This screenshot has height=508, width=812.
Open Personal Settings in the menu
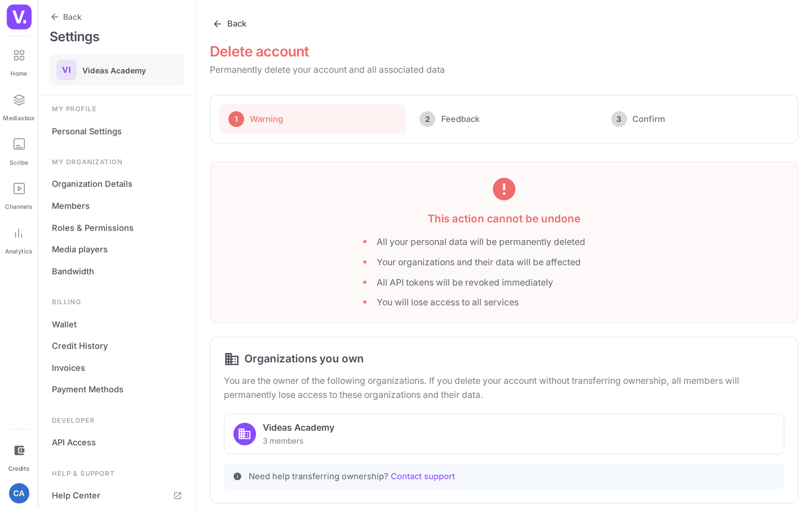click(87, 132)
